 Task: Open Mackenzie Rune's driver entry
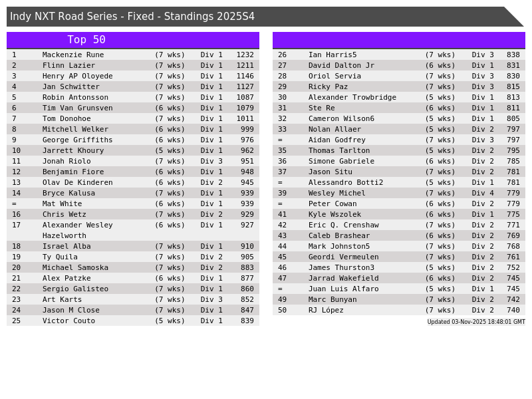click(x=73, y=55)
